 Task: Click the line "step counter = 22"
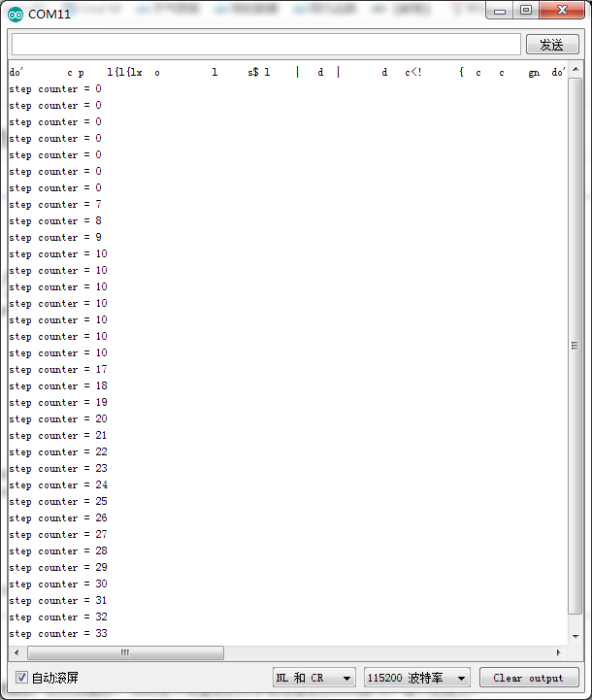point(58,452)
